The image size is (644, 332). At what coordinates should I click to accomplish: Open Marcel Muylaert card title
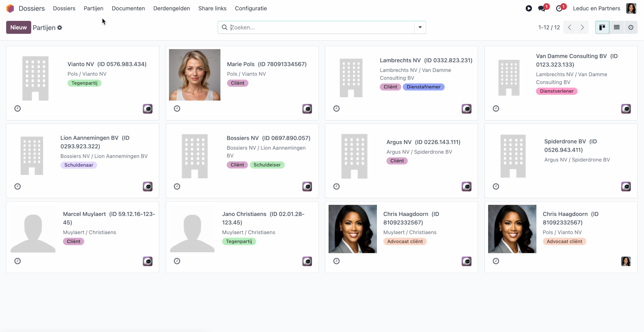109,218
